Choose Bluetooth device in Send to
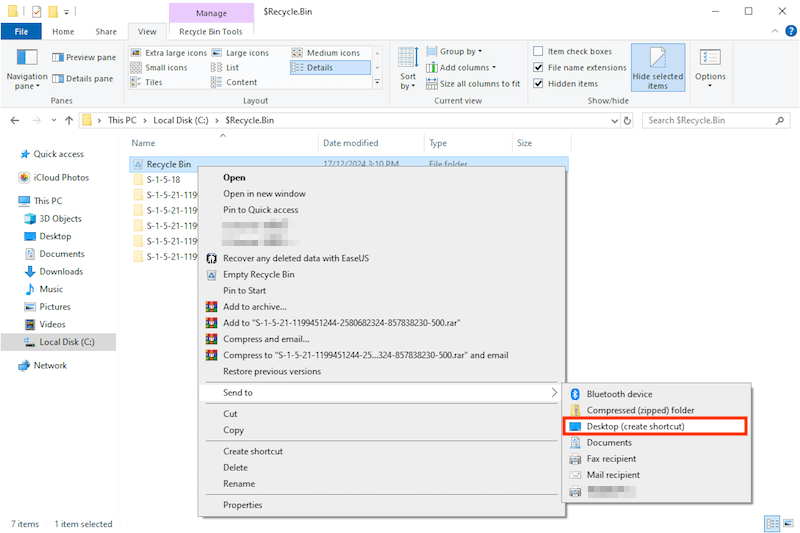Image resolution: width=800 pixels, height=533 pixels. click(619, 394)
